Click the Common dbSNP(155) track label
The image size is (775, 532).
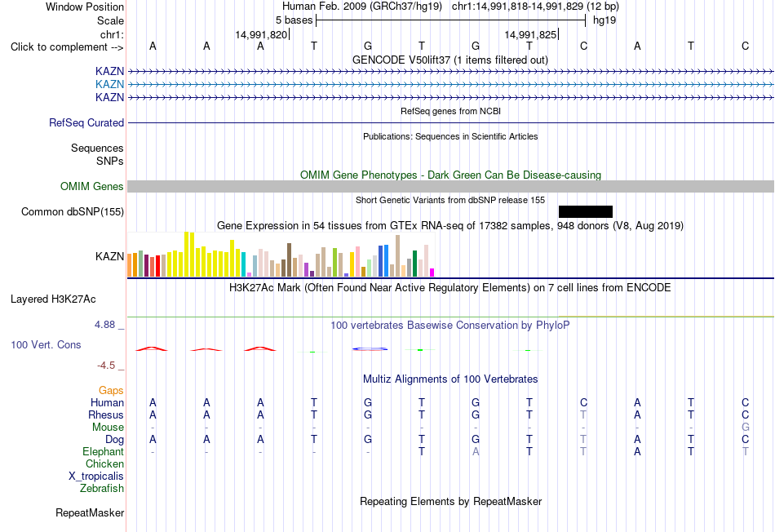[x=72, y=211]
